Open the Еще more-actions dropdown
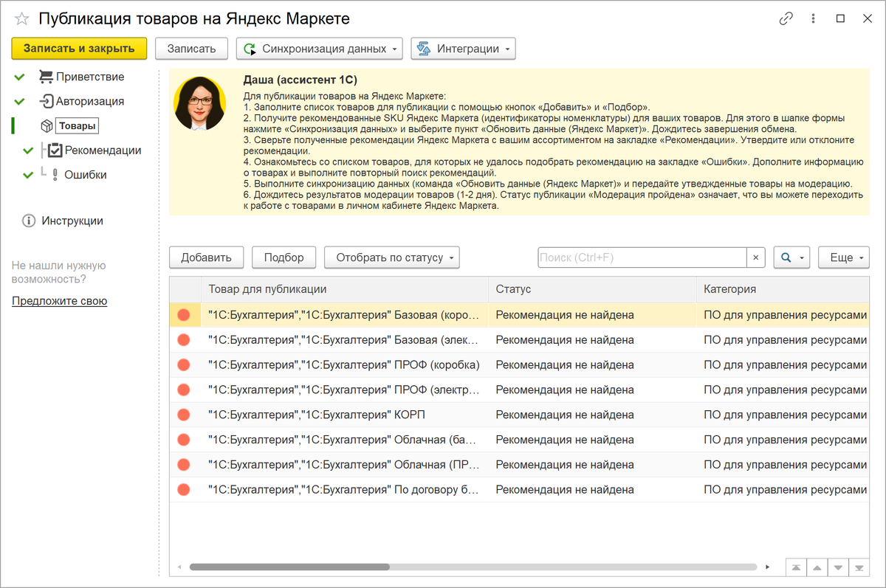 point(844,257)
